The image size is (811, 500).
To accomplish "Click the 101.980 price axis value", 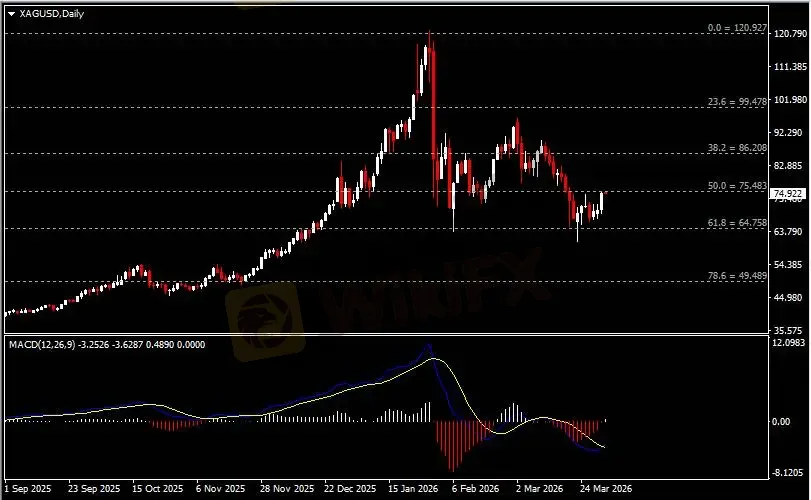I will click(790, 100).
